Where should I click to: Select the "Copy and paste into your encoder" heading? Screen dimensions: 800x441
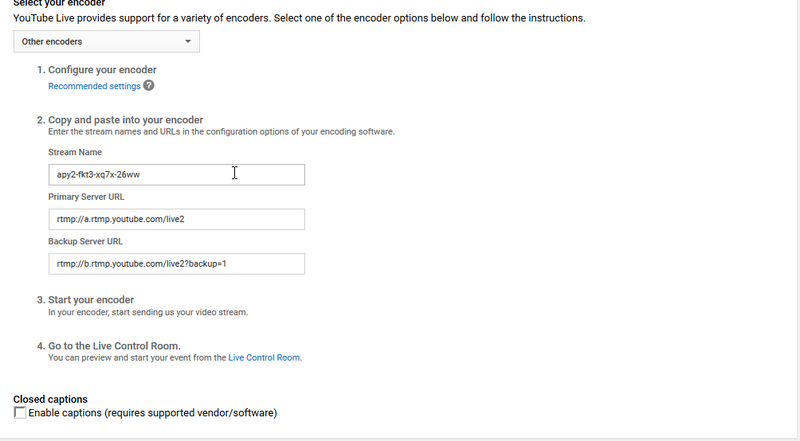tap(126, 120)
